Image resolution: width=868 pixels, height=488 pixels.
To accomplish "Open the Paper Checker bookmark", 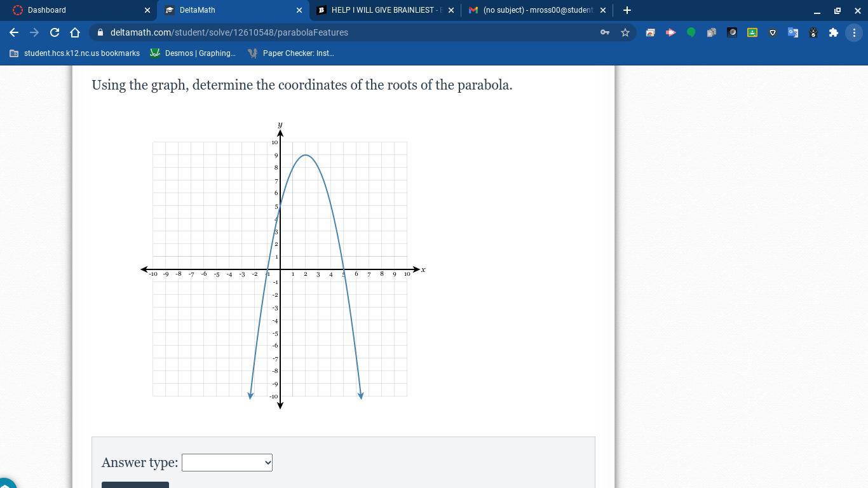I will [x=291, y=53].
